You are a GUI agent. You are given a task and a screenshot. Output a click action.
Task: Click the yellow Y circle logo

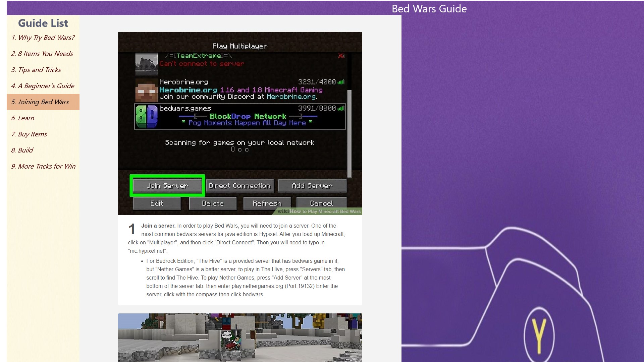539,335
